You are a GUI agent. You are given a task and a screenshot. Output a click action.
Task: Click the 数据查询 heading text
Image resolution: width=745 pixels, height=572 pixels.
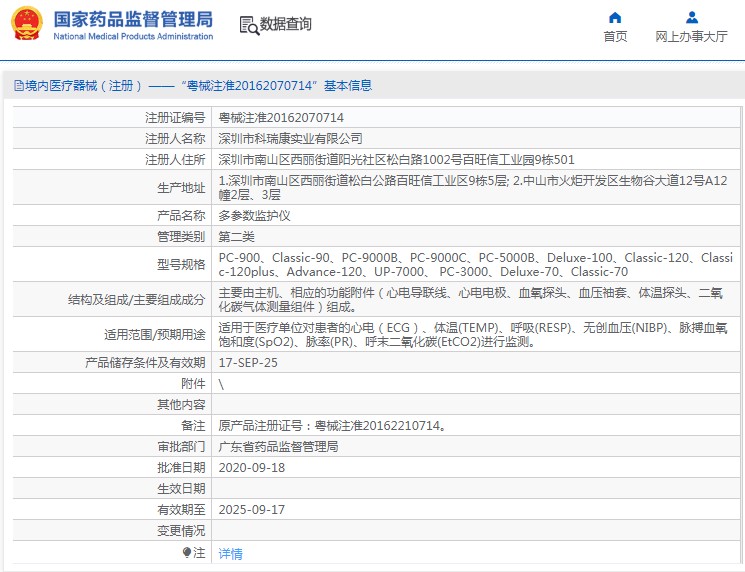coord(286,24)
